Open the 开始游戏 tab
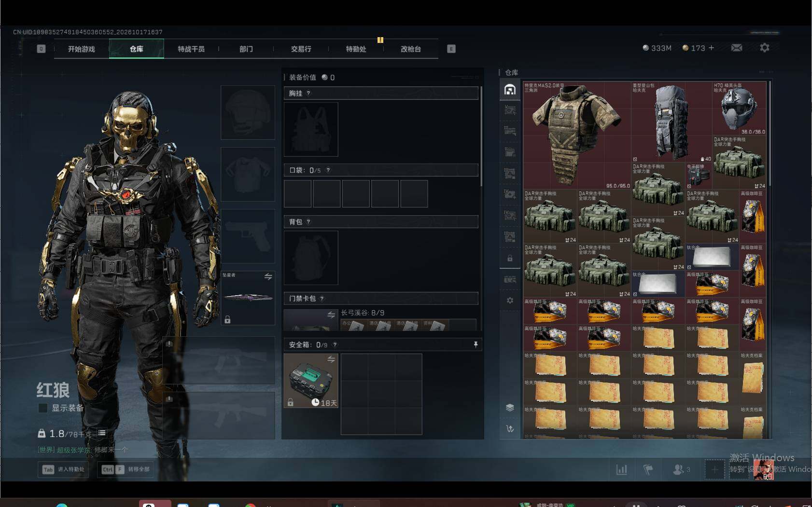812x507 pixels. pos(82,49)
